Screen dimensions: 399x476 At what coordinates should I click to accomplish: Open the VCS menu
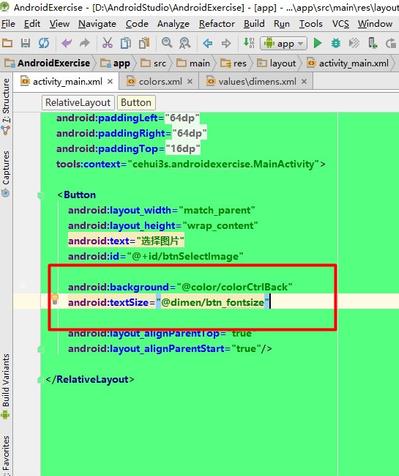tap(340, 24)
